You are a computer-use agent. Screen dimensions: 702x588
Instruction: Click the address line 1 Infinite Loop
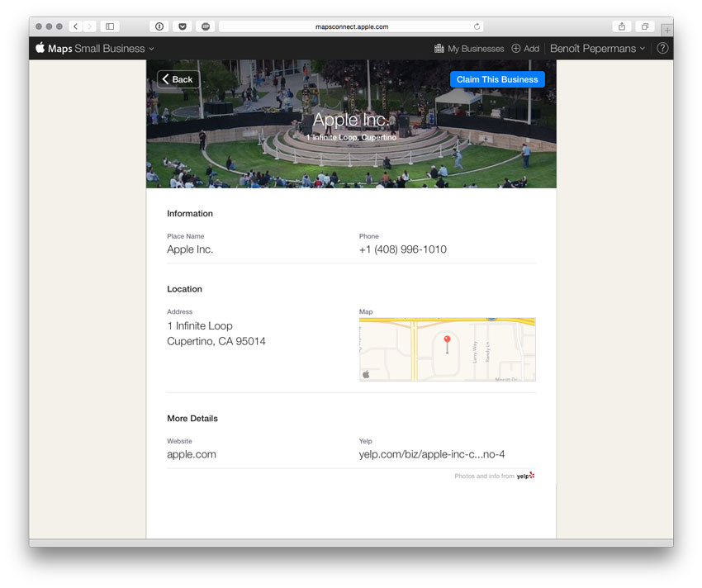(200, 325)
